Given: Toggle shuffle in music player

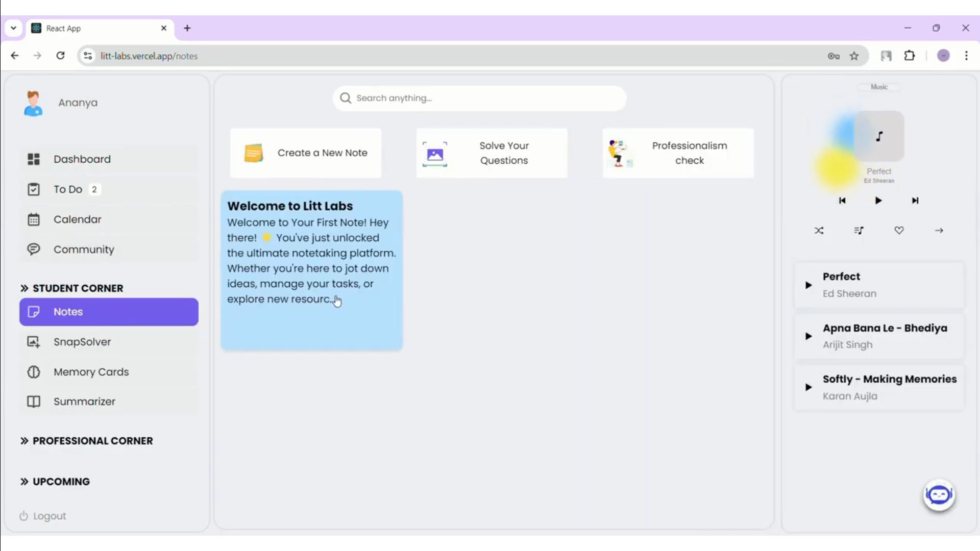Looking at the screenshot, I should click(819, 231).
